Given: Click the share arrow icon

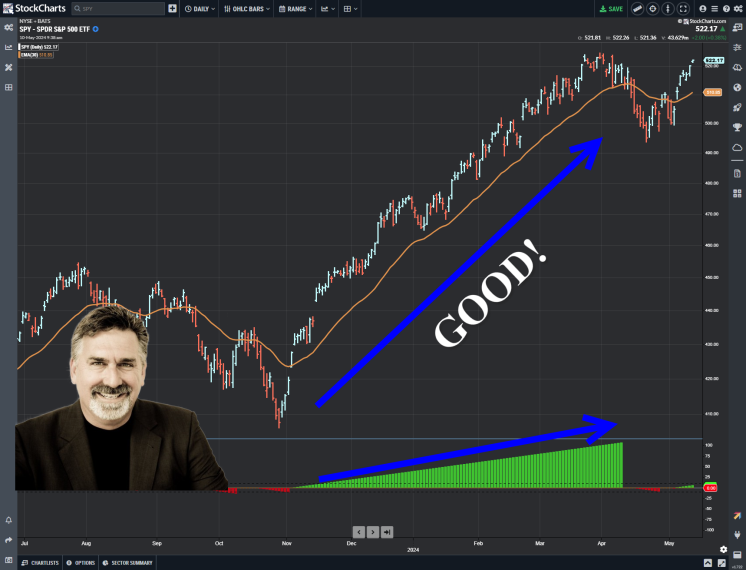Looking at the screenshot, I should (x=9, y=540).
